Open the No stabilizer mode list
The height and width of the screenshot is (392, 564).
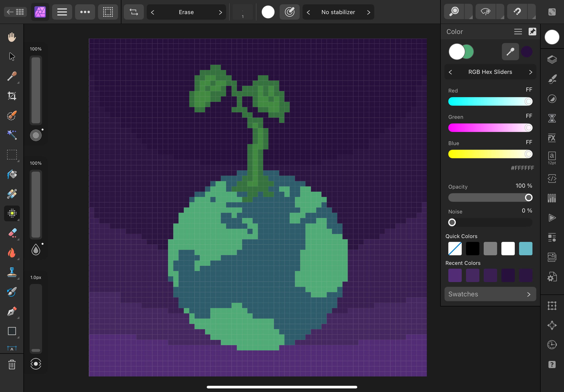coord(338,12)
